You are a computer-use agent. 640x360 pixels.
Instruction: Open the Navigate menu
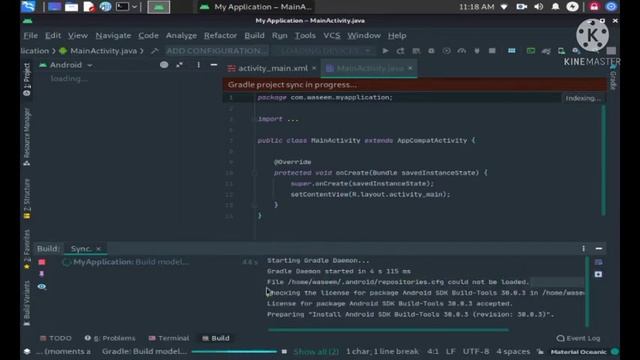(x=113, y=36)
